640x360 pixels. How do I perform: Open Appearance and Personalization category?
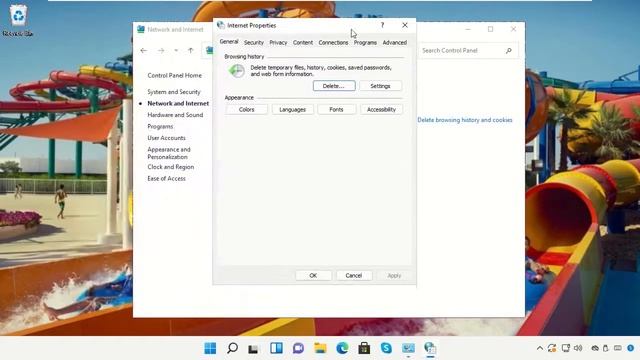tap(169, 153)
